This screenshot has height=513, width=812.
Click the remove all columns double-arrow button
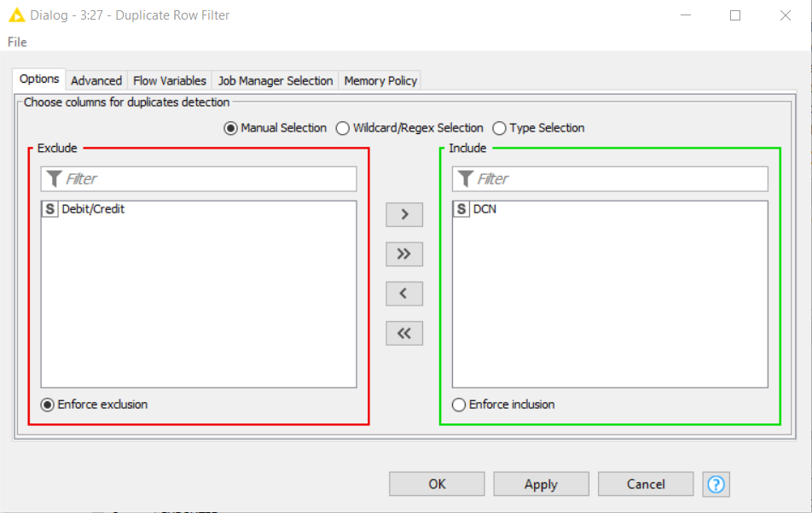pos(404,333)
